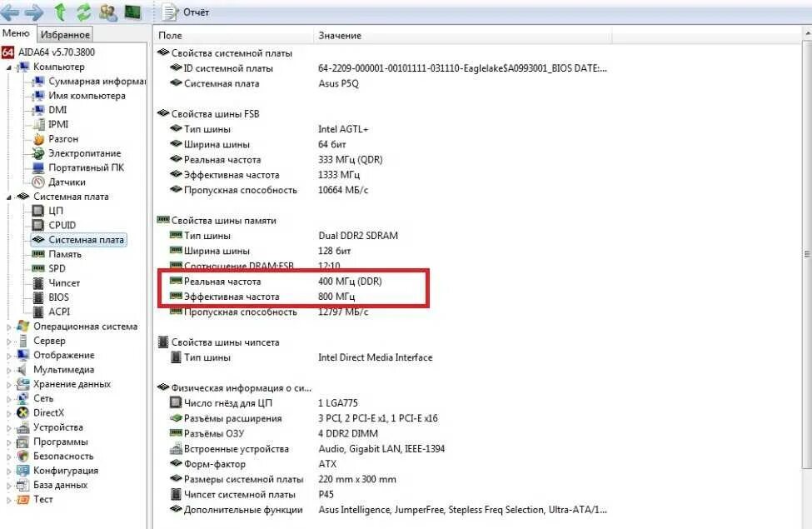Sort by the Поле column header
The height and width of the screenshot is (529, 812).
(233, 35)
